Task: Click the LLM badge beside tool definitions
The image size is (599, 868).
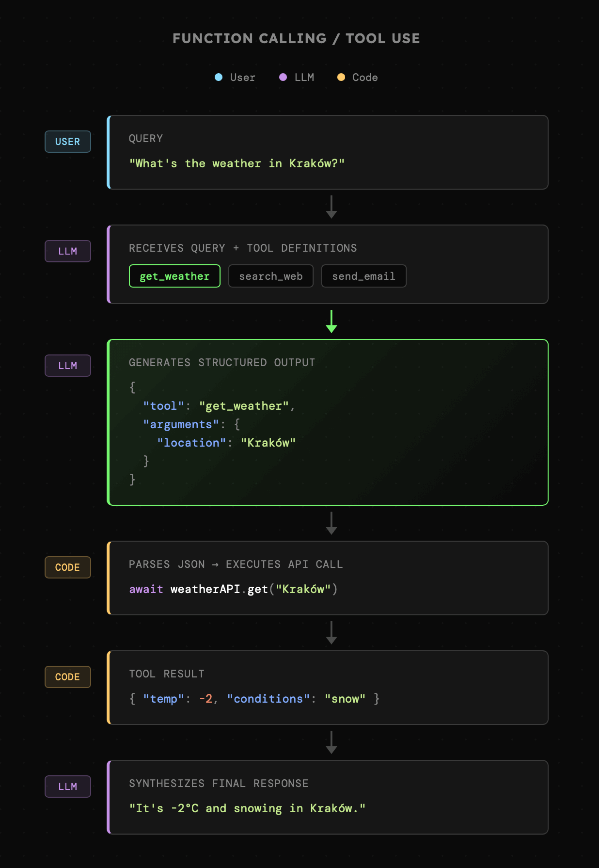Action: [68, 251]
